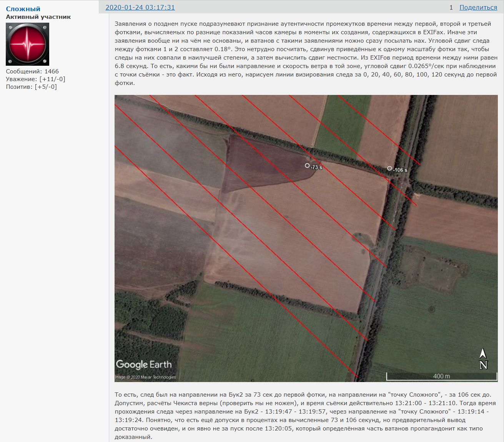Click the north arrow compass icon
The image size is (504, 442).
point(483,359)
